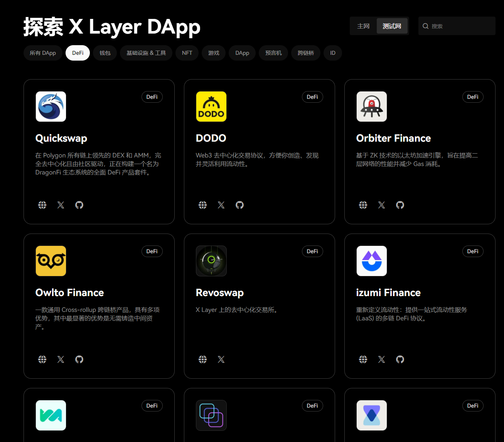Image resolution: width=504 pixels, height=442 pixels.
Task: Click DeFi tag on DODO card
Action: [x=312, y=97]
